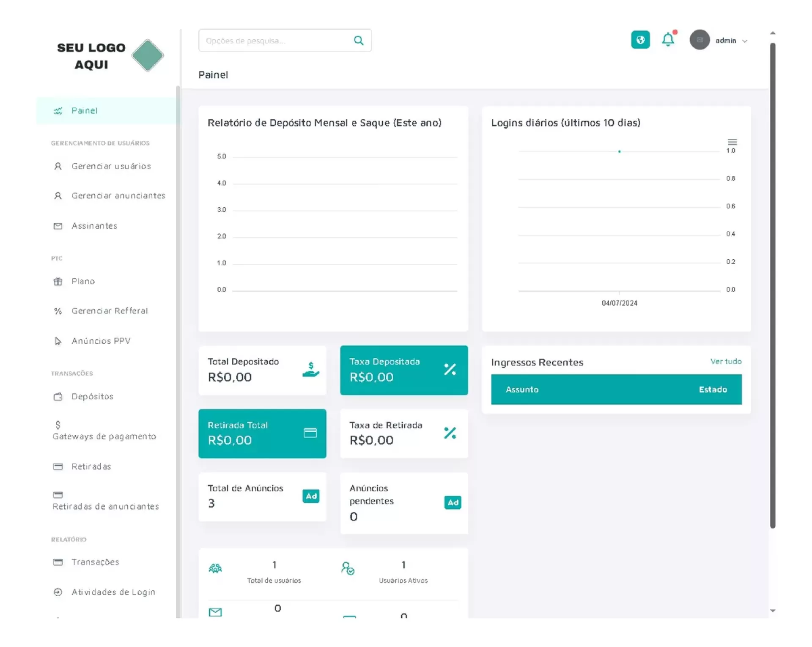Select the Painel sidebar item
This screenshot has height=647, width=812.
(85, 111)
